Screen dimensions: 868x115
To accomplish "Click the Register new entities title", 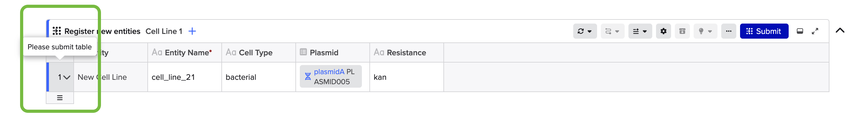I will 102,31.
